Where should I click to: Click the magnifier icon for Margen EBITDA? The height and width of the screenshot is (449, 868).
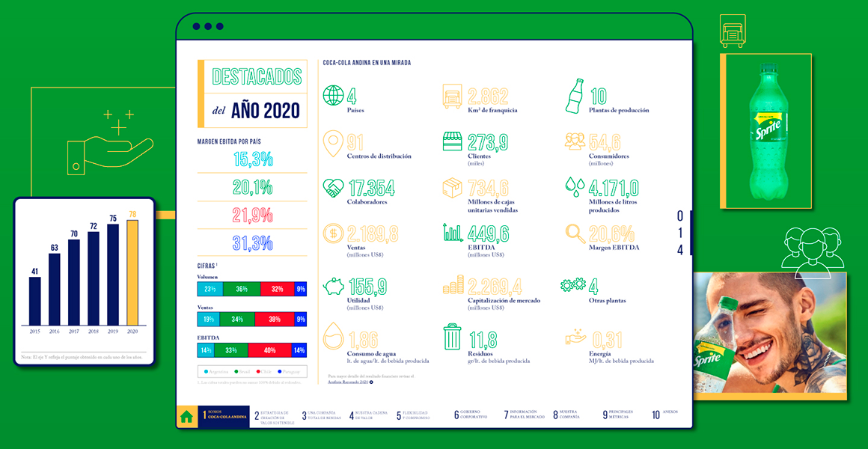coord(575,233)
